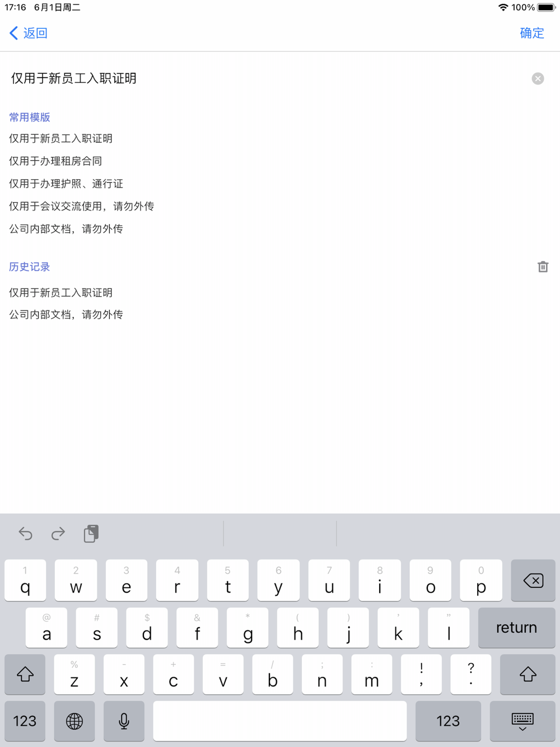Tap the z key
The image size is (560, 747).
coord(74,674)
